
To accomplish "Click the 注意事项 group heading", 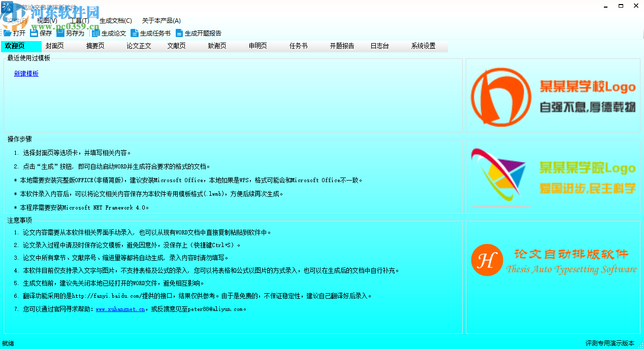I will point(20,220).
